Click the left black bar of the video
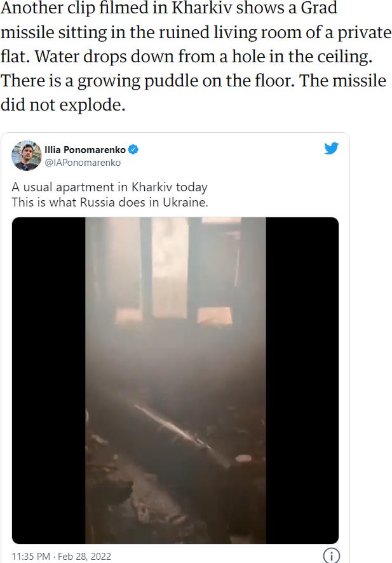Screen dimensions: 392x563 click(48, 380)
